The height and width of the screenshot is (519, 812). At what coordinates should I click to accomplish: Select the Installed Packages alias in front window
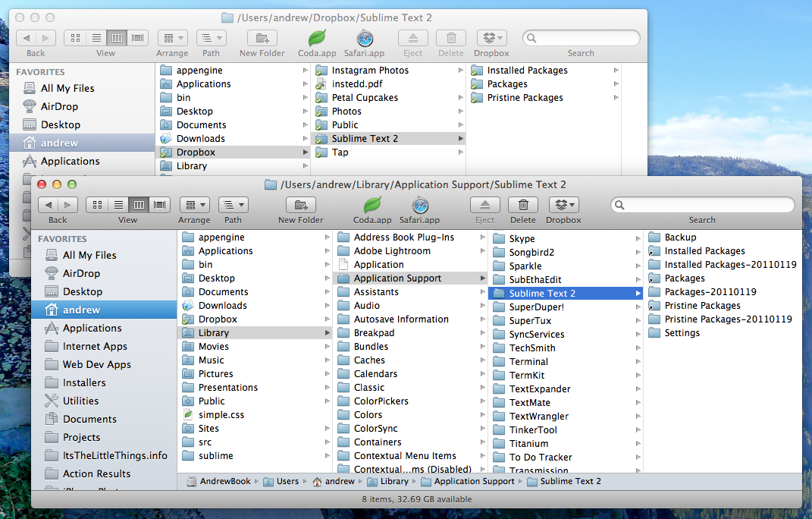point(705,251)
